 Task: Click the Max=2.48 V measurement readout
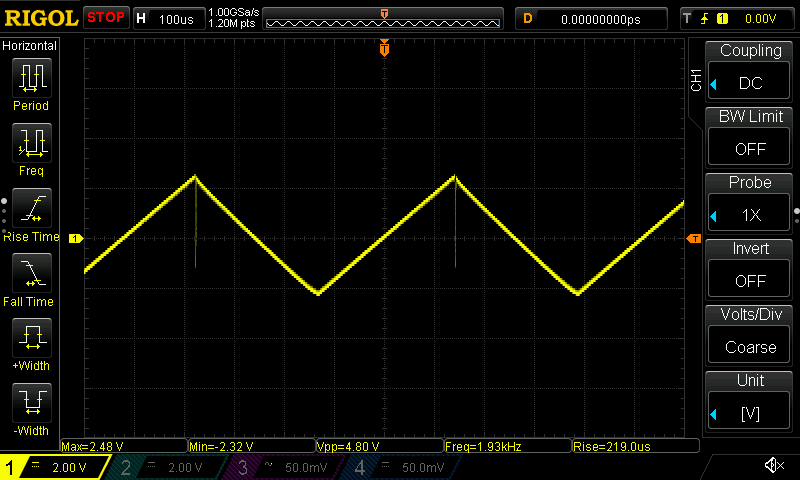coord(124,446)
